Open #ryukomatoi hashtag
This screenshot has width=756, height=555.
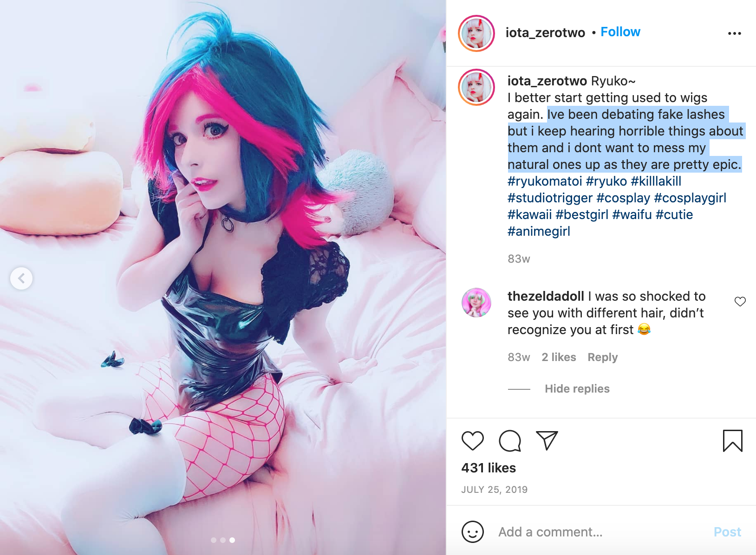pyautogui.click(x=545, y=181)
